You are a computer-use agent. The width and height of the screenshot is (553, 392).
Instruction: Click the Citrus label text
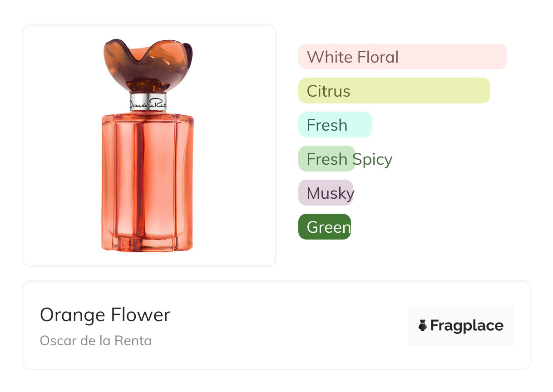pos(328,91)
